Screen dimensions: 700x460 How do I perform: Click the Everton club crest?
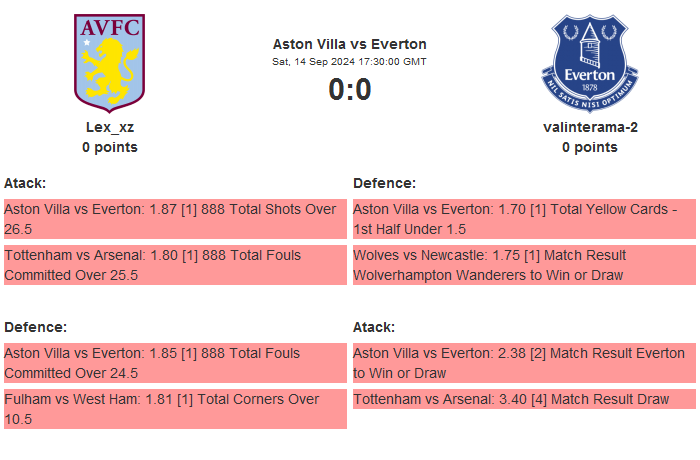pos(589,62)
